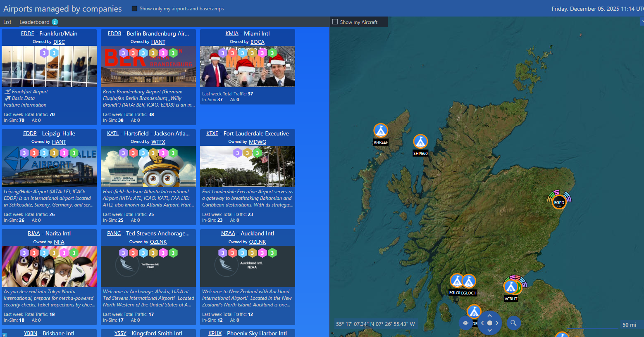Open owner NIIA company link
This screenshot has height=337, width=644.
point(59,242)
